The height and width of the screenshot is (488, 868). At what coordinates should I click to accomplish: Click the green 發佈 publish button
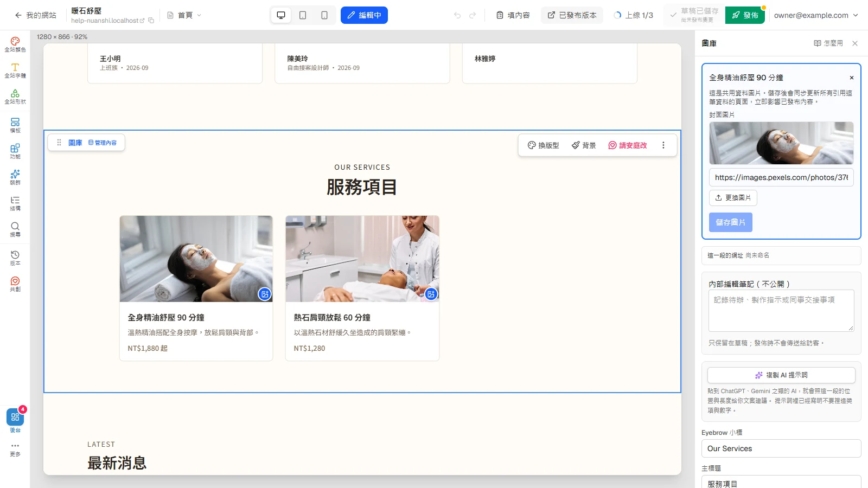[x=745, y=15]
